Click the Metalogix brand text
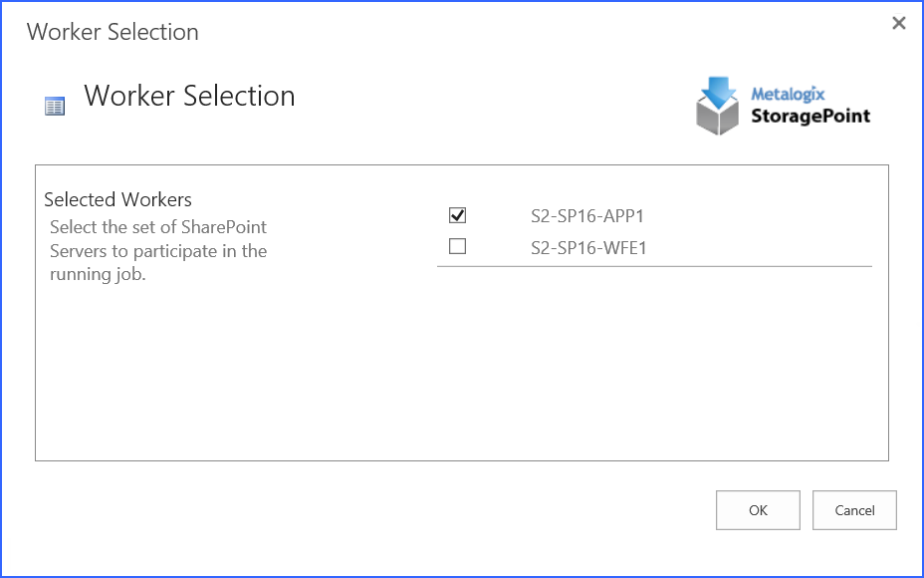Screen dimensions: 924x578 pyautogui.click(x=788, y=95)
